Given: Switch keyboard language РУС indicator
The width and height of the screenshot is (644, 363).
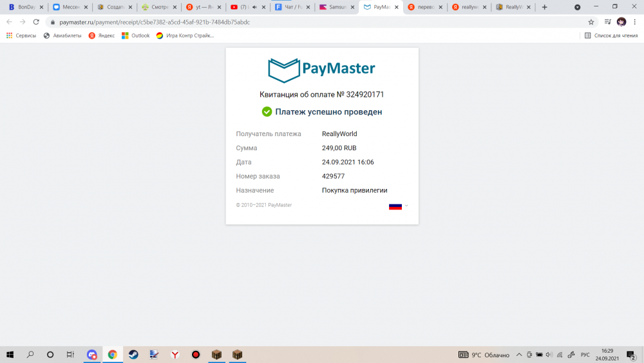Looking at the screenshot, I should point(585,355).
